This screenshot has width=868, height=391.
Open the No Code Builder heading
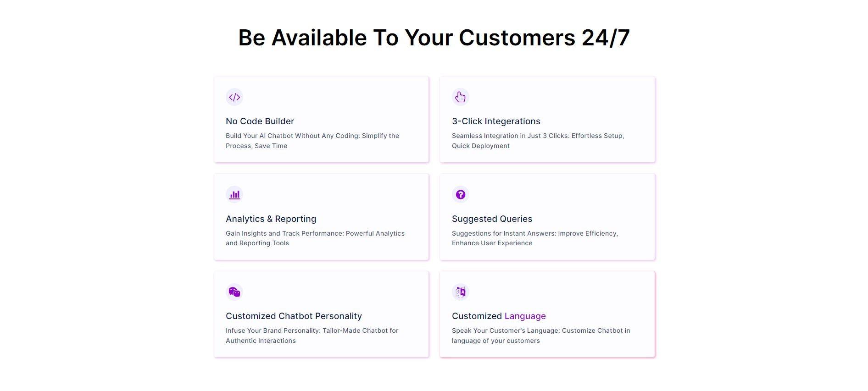tap(260, 121)
